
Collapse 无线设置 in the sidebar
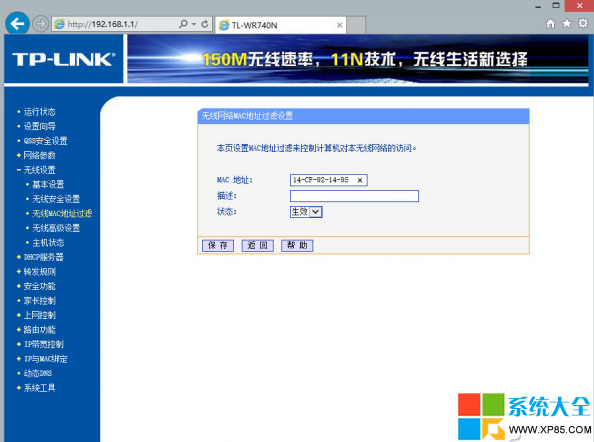coord(39,170)
